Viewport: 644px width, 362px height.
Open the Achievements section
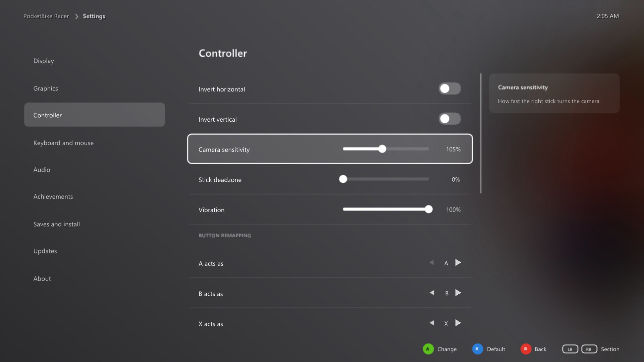[94, 196]
